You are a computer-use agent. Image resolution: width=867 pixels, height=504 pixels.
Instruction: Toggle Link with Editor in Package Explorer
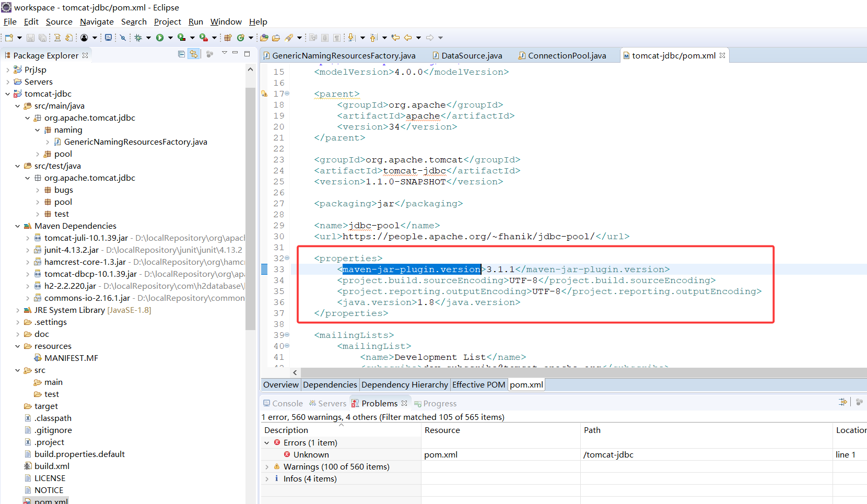pyautogui.click(x=194, y=54)
